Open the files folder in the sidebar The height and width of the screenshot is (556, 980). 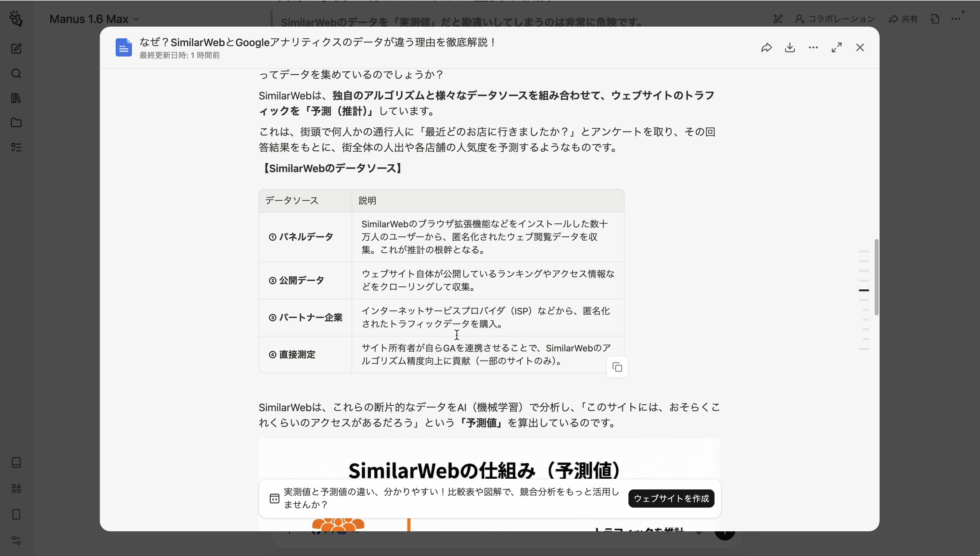[16, 122]
